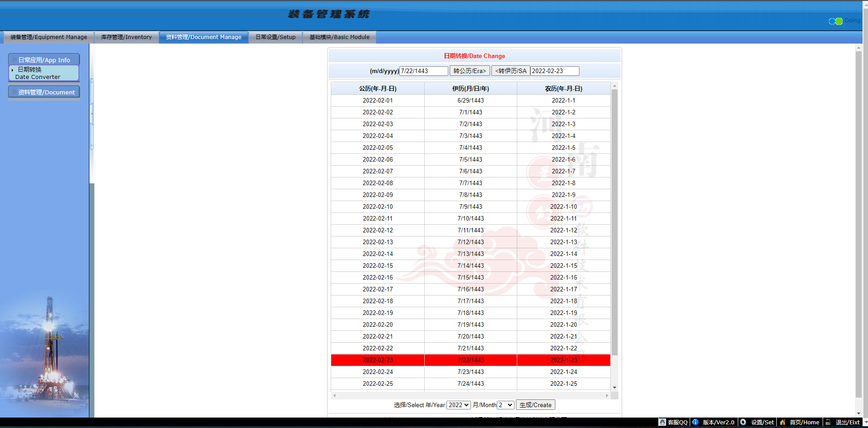This screenshot has height=428, width=868.
Task: Expand the 日常应用/App Info sidebar section
Action: point(44,60)
